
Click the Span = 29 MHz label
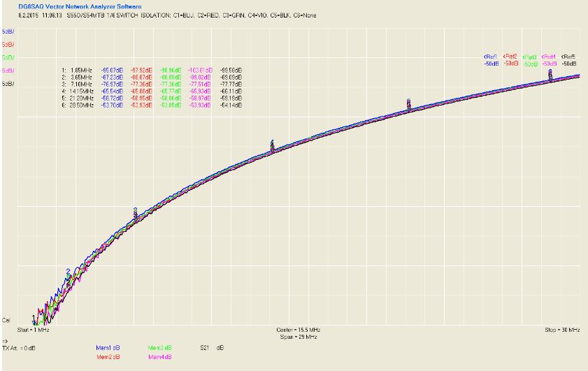pyautogui.click(x=299, y=337)
